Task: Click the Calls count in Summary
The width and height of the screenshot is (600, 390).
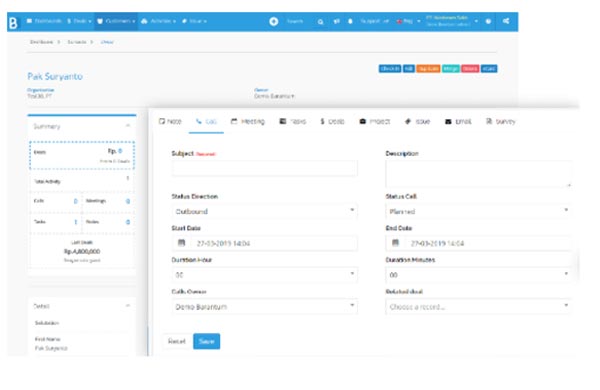Action: point(75,201)
